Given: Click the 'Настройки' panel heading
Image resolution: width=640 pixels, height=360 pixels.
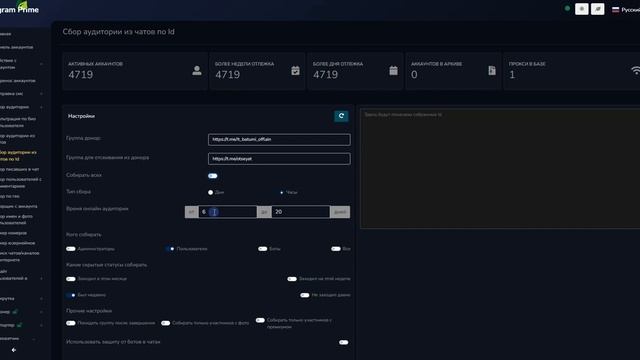Looking at the screenshot, I should point(81,116).
